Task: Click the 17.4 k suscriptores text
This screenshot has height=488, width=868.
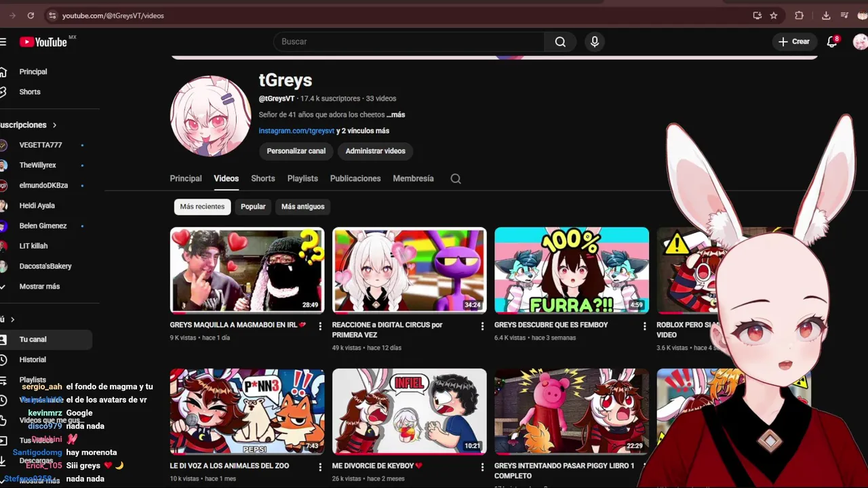Action: (330, 99)
